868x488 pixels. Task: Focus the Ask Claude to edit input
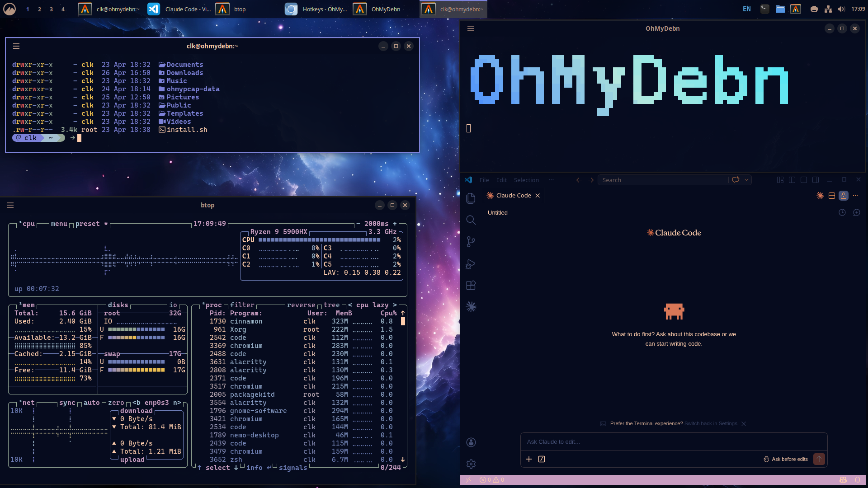click(x=674, y=442)
